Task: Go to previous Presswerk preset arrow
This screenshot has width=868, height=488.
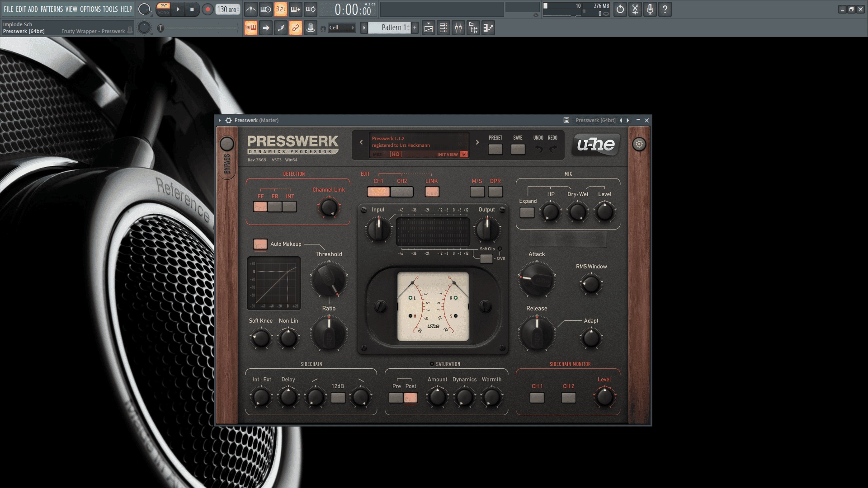Action: click(361, 142)
